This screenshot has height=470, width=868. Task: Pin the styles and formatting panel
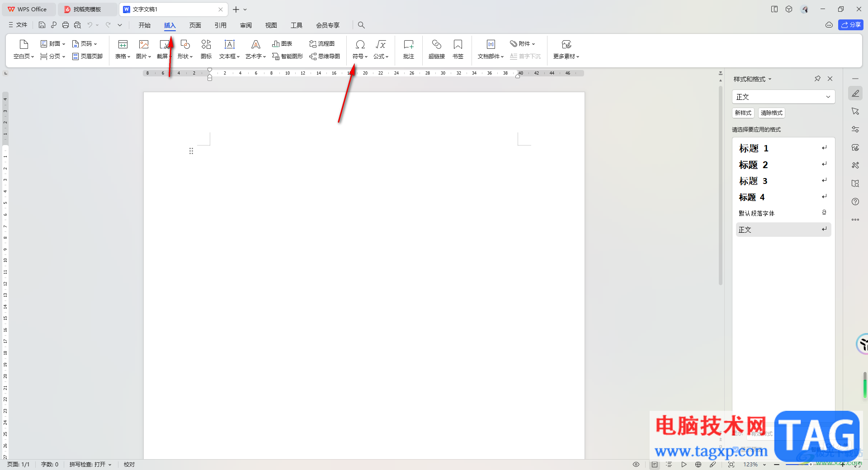tap(817, 79)
